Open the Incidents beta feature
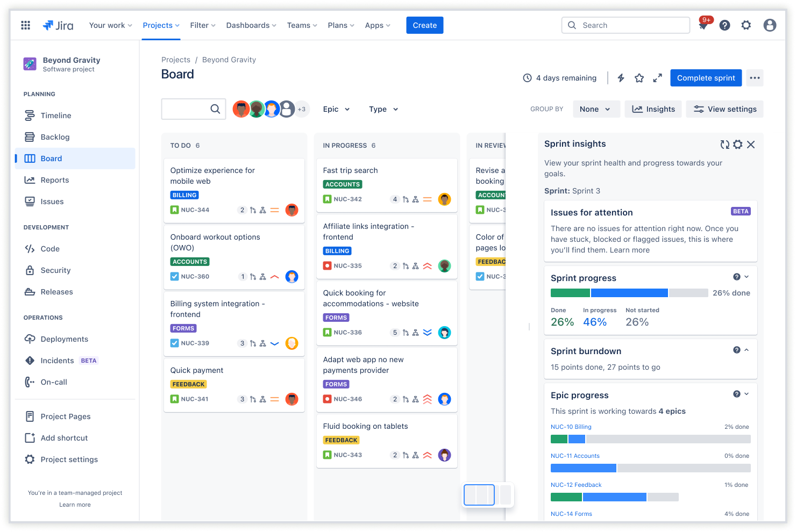The width and height of the screenshot is (796, 532). (57, 360)
